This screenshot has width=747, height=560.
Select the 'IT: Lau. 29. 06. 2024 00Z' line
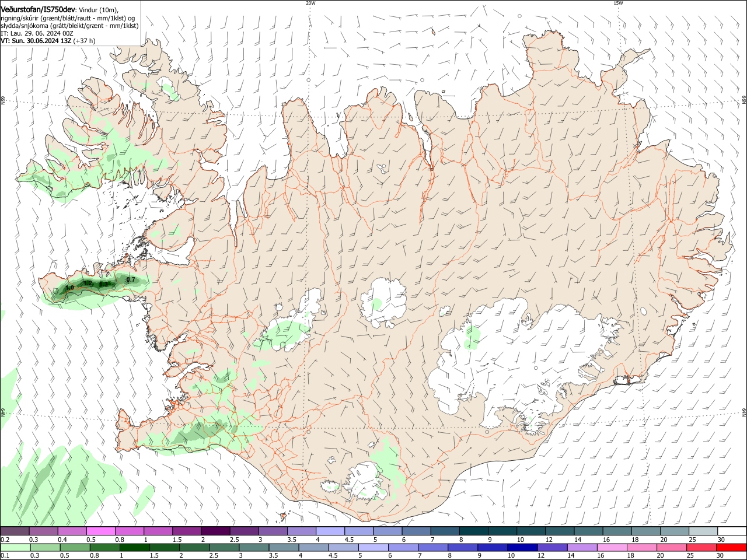coord(37,33)
